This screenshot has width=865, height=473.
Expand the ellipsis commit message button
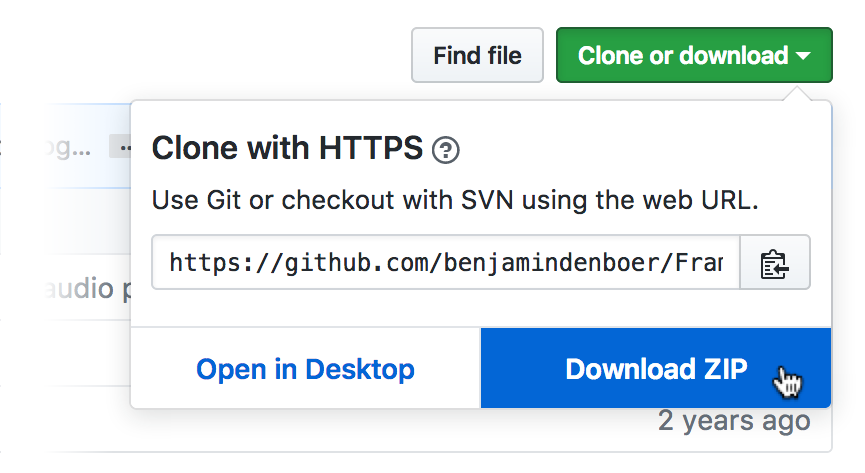pos(122,147)
